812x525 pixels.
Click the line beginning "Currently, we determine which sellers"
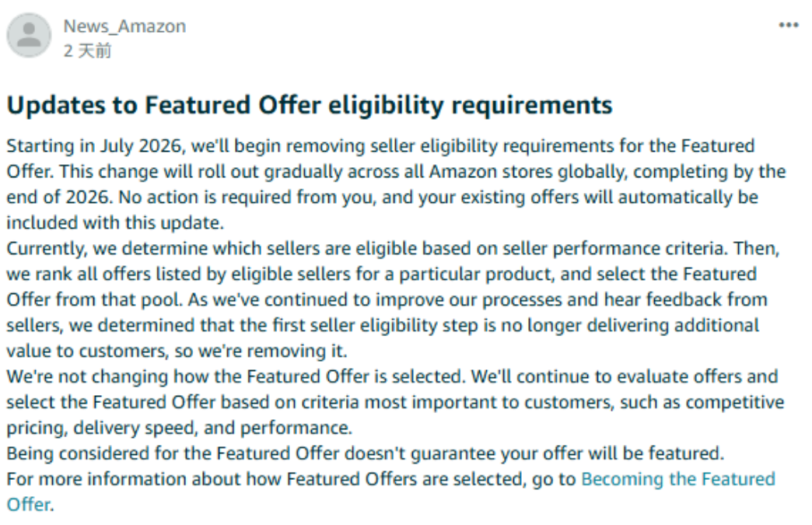click(x=393, y=249)
